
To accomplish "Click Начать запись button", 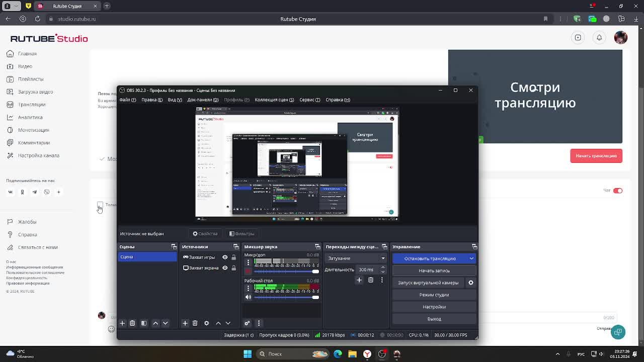I will [434, 270].
